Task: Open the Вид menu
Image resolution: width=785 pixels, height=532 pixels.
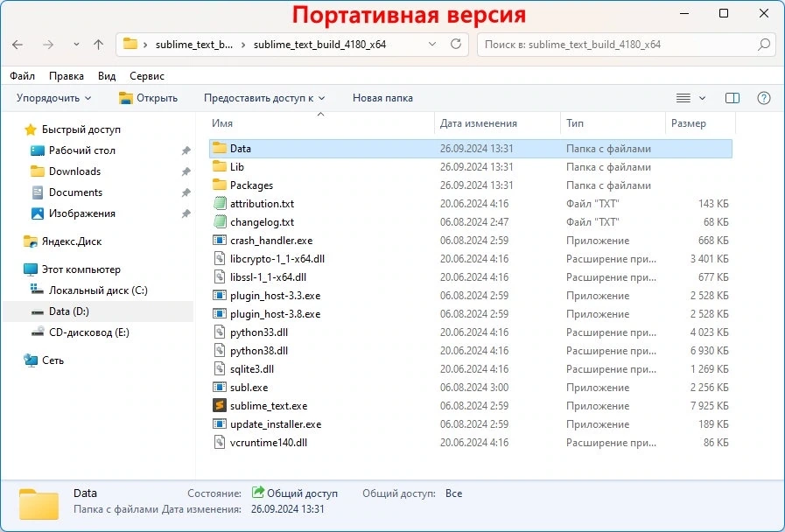Action: tap(107, 76)
